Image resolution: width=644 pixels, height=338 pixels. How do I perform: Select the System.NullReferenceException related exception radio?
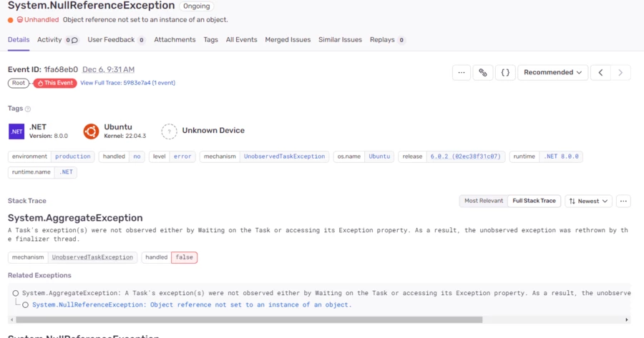[26, 305]
